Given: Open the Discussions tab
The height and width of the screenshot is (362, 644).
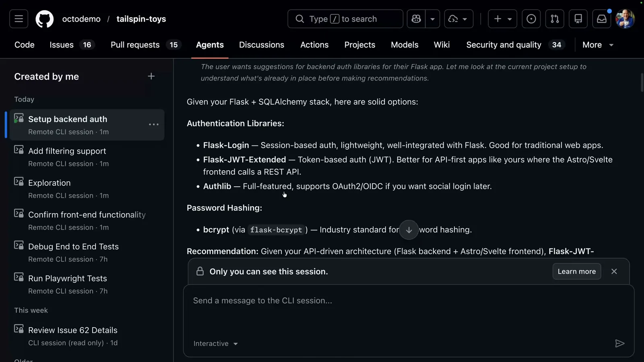Looking at the screenshot, I should [x=262, y=45].
